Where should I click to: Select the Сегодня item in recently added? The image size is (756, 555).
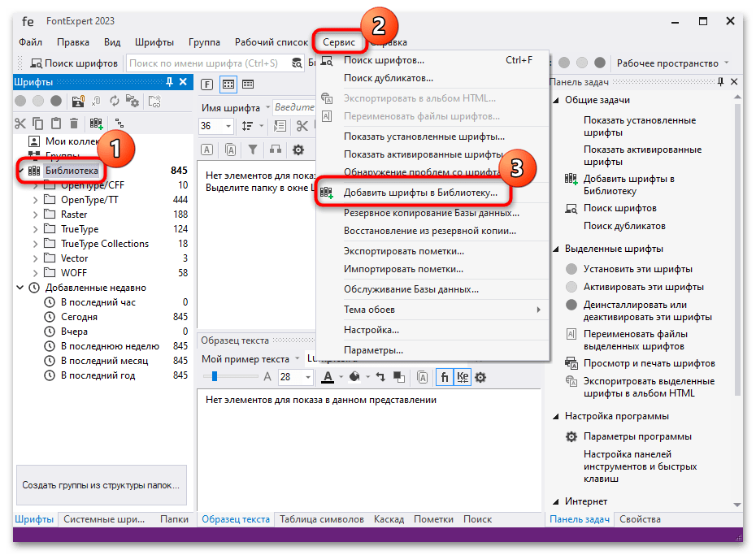pyautogui.click(x=79, y=317)
